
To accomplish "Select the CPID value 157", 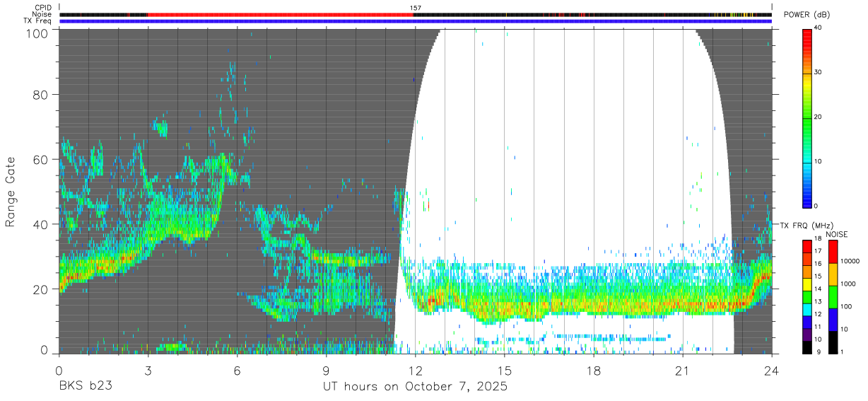I will click(x=416, y=8).
